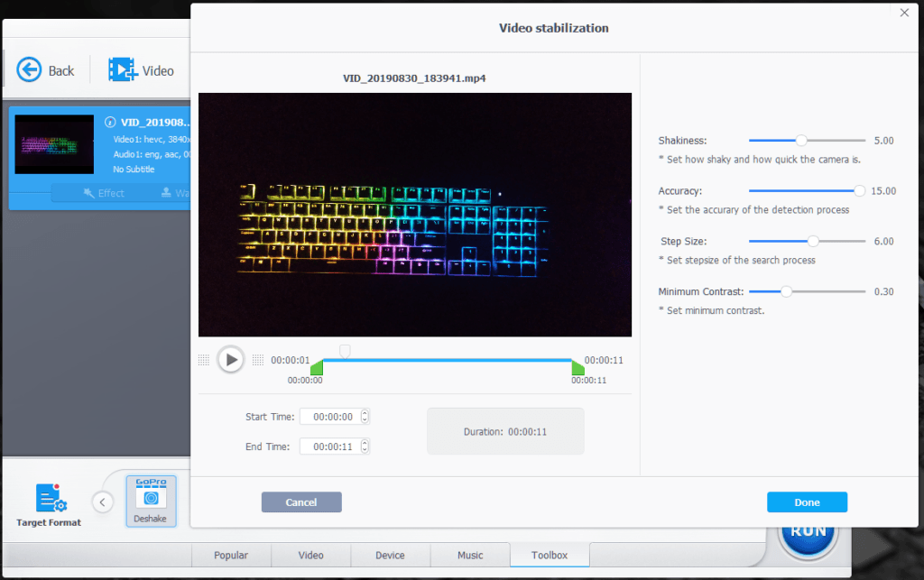Click the Effect tool in file row
Image resolution: width=924 pixels, height=580 pixels.
[x=104, y=193]
